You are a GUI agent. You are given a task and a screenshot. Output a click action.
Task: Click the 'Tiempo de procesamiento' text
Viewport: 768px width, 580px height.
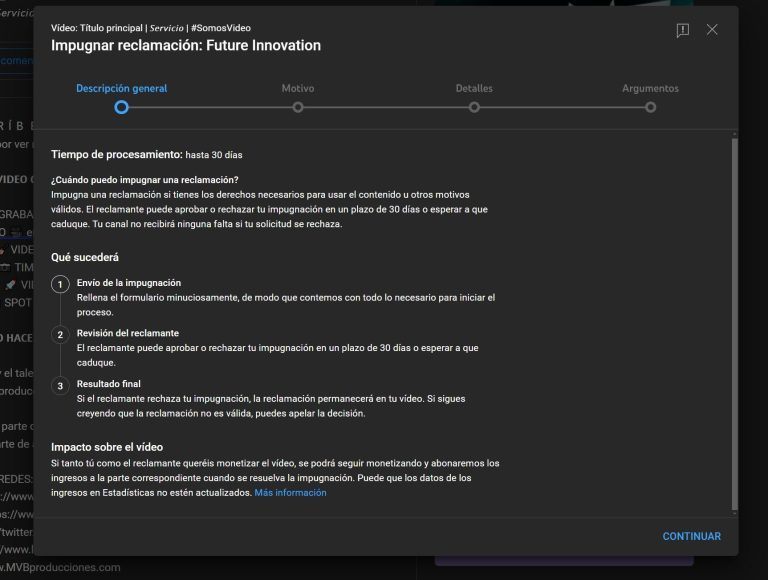[117, 154]
